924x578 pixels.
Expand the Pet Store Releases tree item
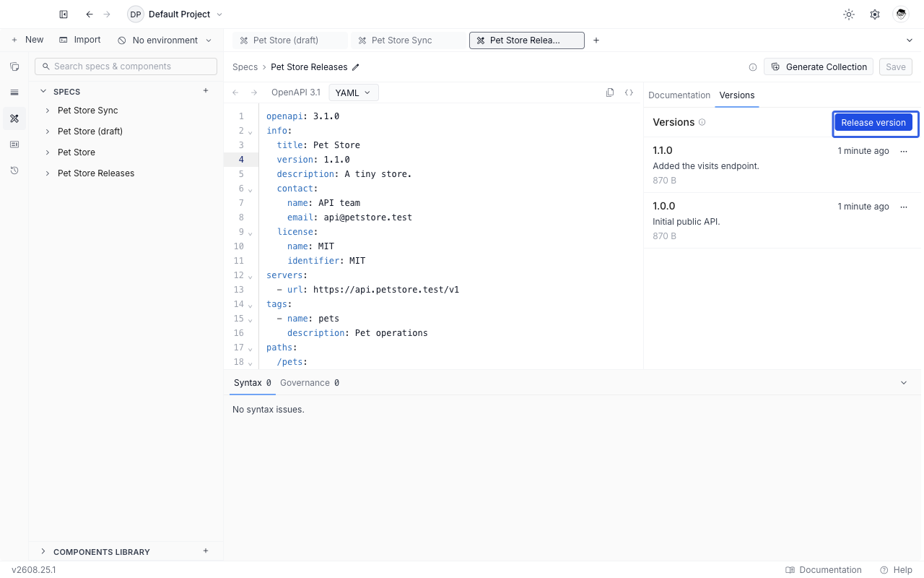point(48,173)
